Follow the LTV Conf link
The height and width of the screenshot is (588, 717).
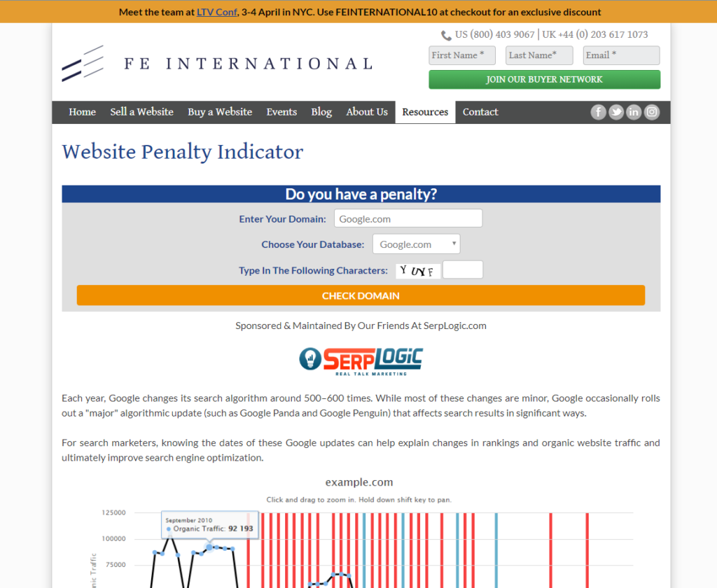tap(217, 13)
